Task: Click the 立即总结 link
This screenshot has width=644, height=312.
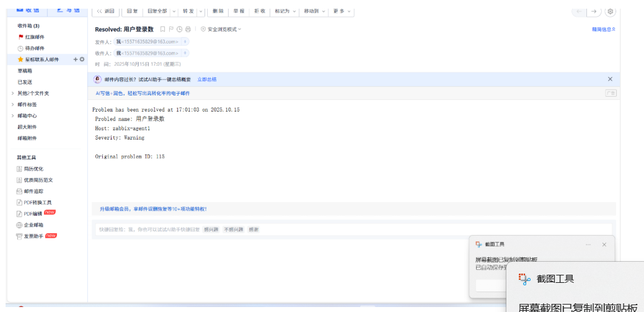Action: [x=207, y=79]
